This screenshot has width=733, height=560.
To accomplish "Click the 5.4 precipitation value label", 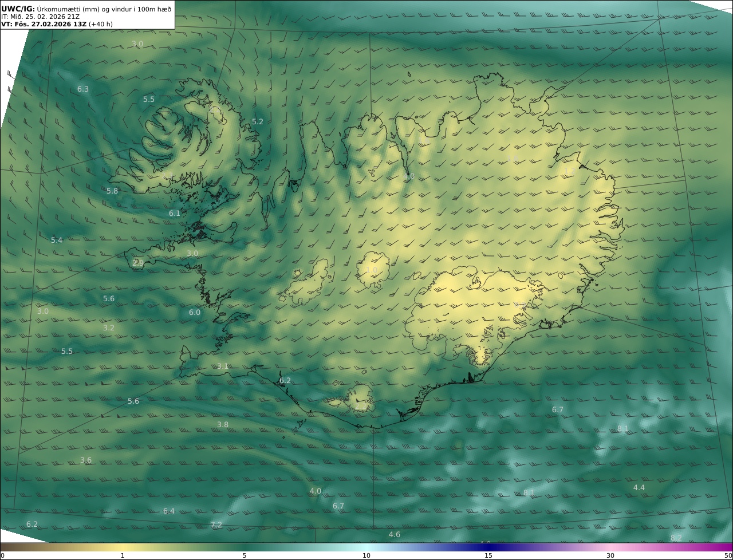I will [57, 240].
